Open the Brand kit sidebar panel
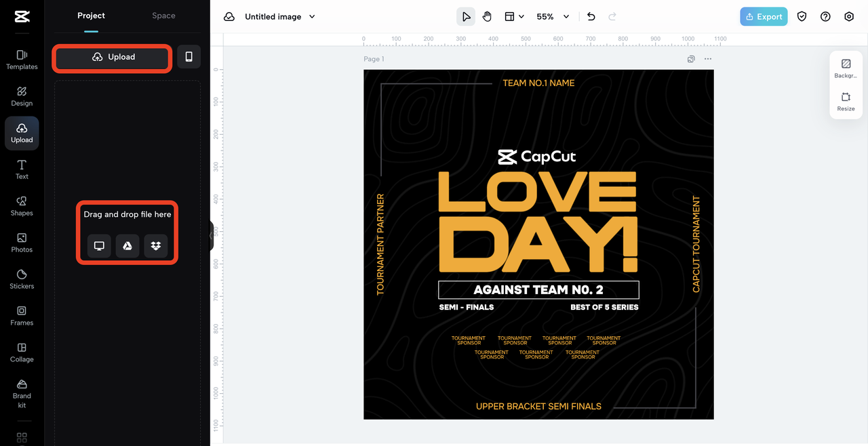 tap(22, 393)
